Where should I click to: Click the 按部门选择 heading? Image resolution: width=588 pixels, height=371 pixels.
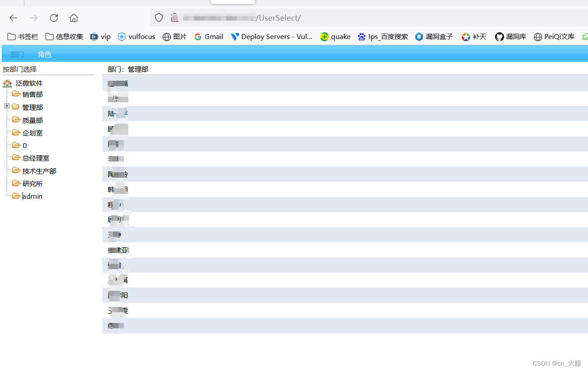(20, 70)
